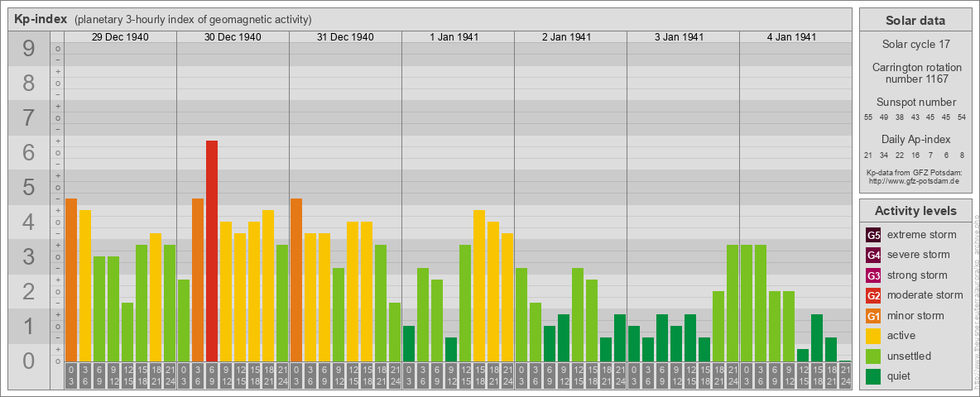The image size is (980, 397).
Task: Click the Kp scale number 3
Action: click(29, 256)
